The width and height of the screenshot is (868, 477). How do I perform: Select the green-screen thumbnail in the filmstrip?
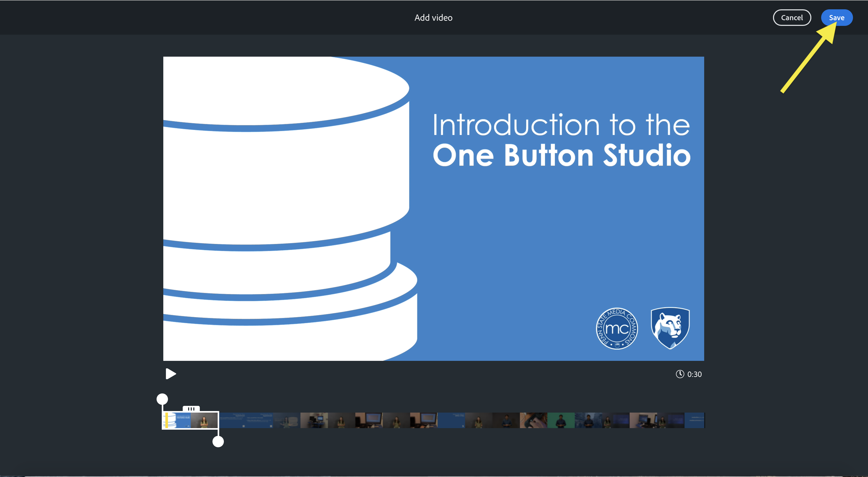pos(561,420)
